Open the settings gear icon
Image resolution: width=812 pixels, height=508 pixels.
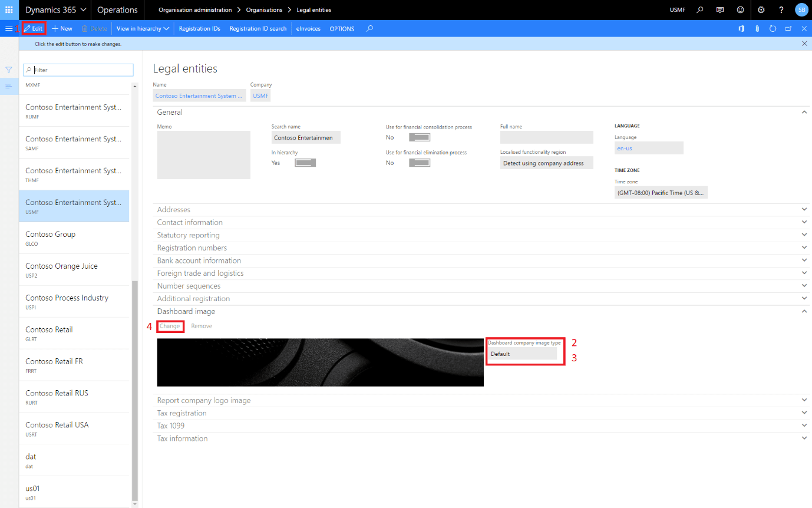point(761,10)
